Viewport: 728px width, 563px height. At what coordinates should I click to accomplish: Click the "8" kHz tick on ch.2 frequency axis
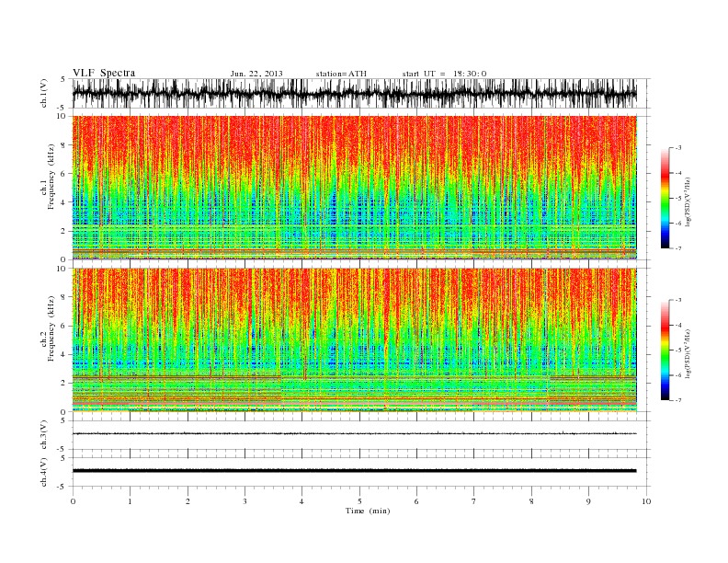pos(64,297)
